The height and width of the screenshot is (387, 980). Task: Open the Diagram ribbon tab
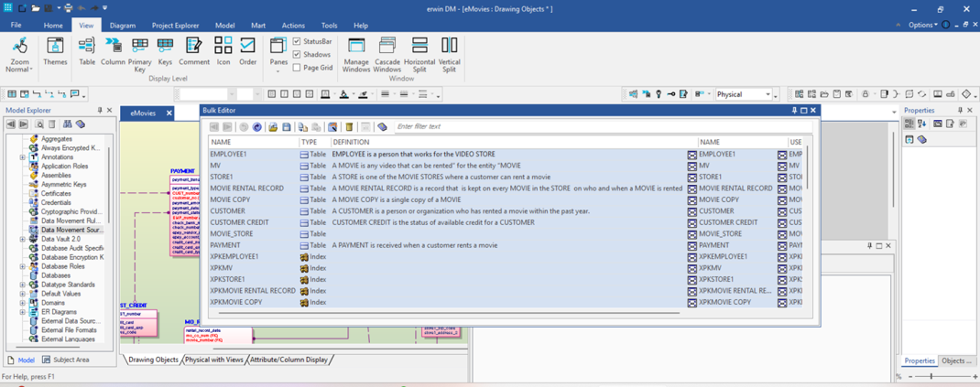pyautogui.click(x=122, y=26)
